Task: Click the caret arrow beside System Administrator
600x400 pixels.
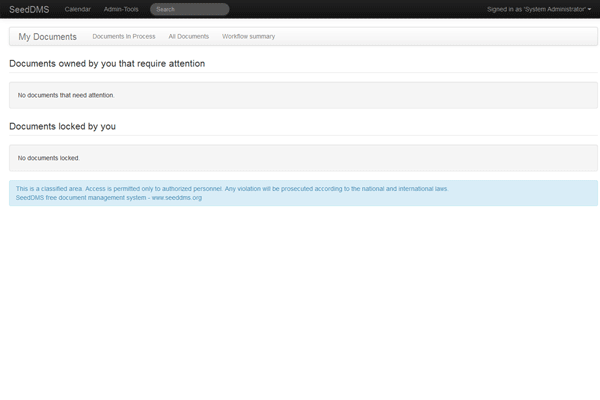Action: click(x=589, y=10)
